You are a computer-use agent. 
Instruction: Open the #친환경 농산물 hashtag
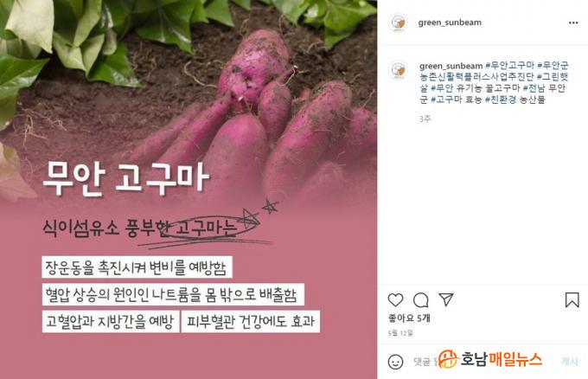(514, 100)
